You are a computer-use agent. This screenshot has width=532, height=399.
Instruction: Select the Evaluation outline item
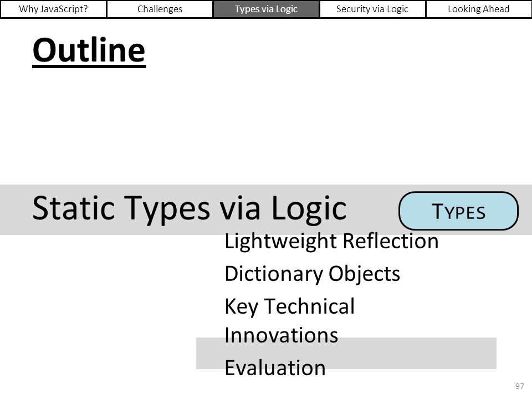[275, 368]
